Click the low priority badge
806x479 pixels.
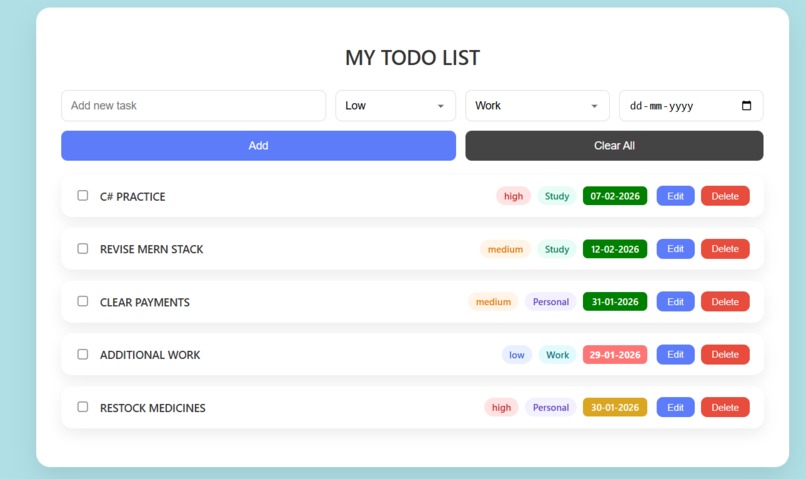pos(517,355)
